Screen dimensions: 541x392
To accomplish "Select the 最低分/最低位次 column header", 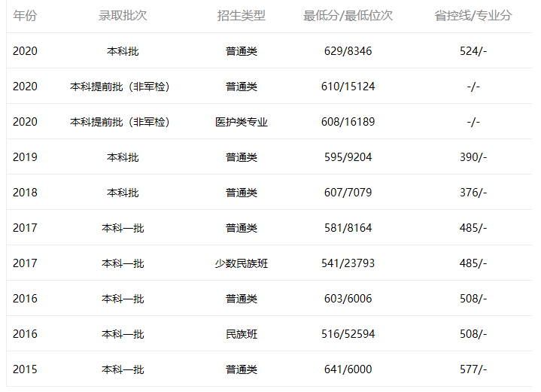I will coord(348,16).
